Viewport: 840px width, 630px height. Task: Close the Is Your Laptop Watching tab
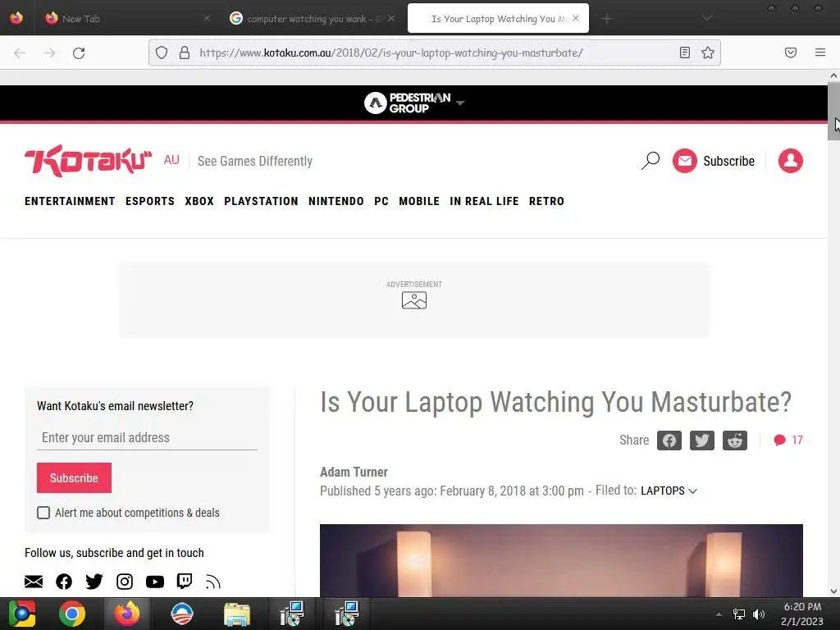[x=576, y=18]
